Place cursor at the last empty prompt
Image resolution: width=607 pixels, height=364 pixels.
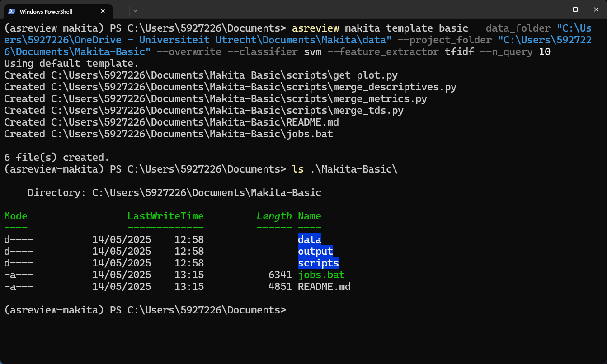pyautogui.click(x=293, y=310)
